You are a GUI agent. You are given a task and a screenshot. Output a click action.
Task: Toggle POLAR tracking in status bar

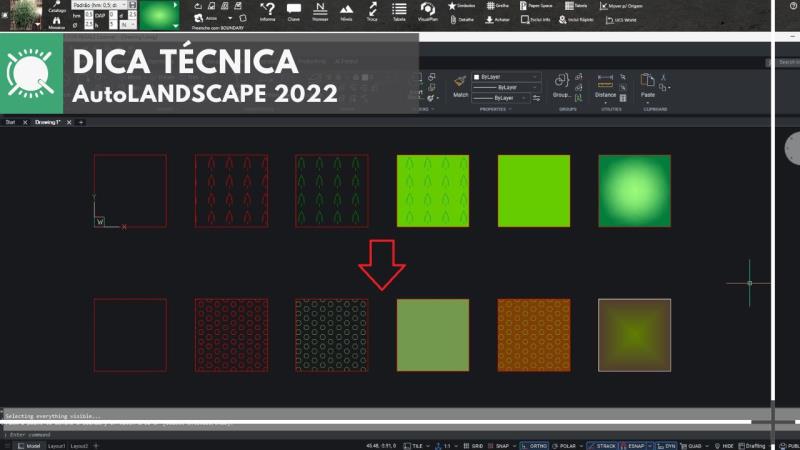pos(564,446)
